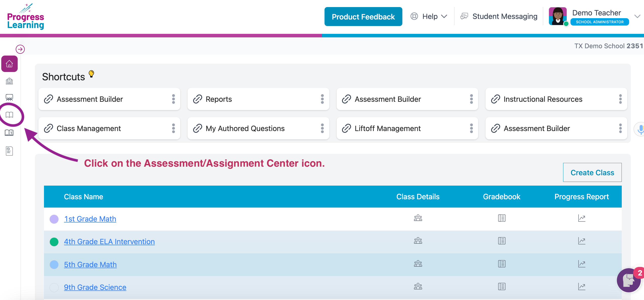
Task: Click green color dot for 4th Grade ELA
Action: 54,242
